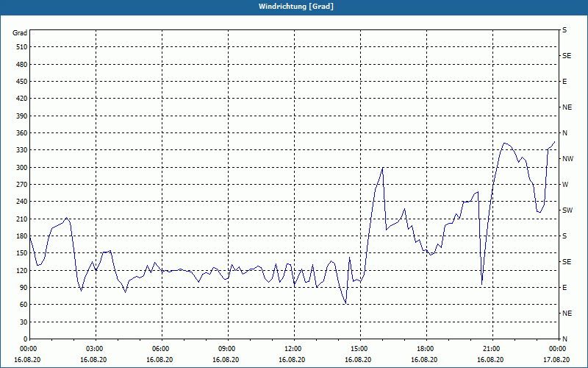This screenshot has height=368, width=588.
Task: Select the 150 y-axis value
Action: (x=22, y=253)
